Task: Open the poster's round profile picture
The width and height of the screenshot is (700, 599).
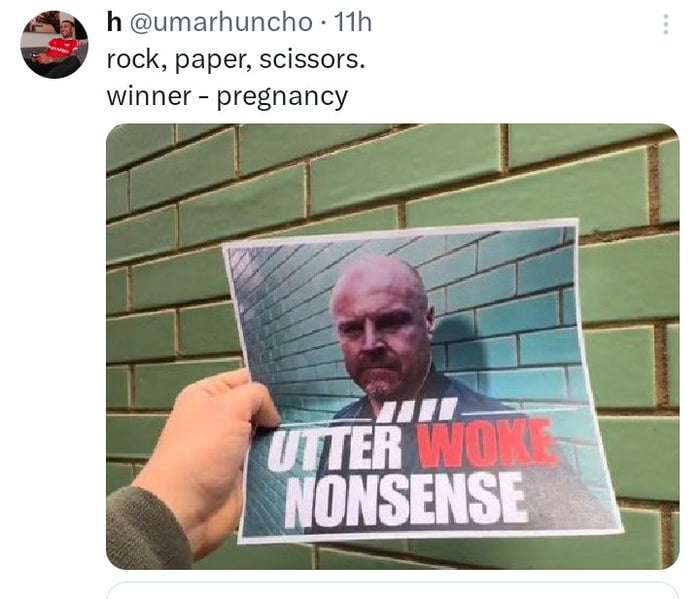Action: [x=54, y=45]
